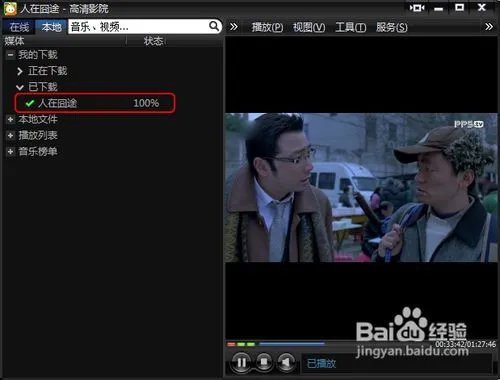Image resolution: width=500 pixels, height=380 pixels.
Task: Click the search magnifier icon
Action: coord(214,26)
